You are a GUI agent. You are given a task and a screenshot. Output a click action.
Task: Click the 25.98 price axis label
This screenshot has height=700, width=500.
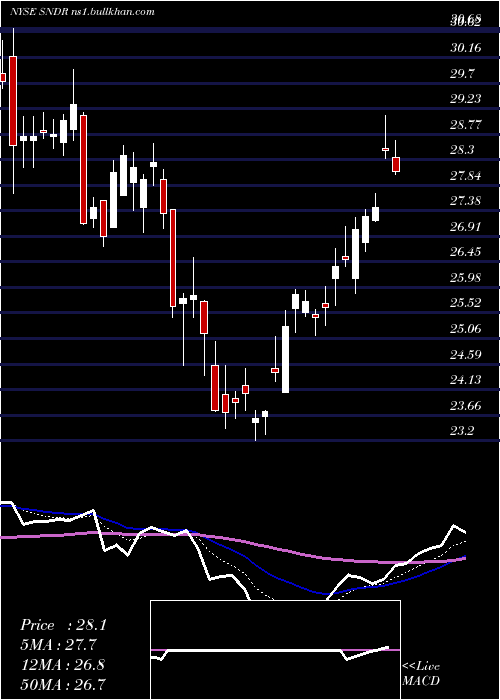tap(466, 278)
